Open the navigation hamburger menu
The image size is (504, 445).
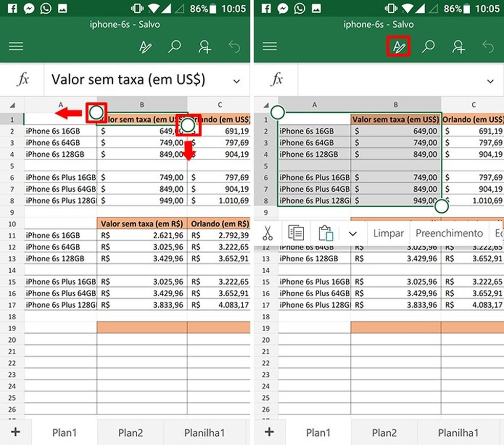(16, 46)
